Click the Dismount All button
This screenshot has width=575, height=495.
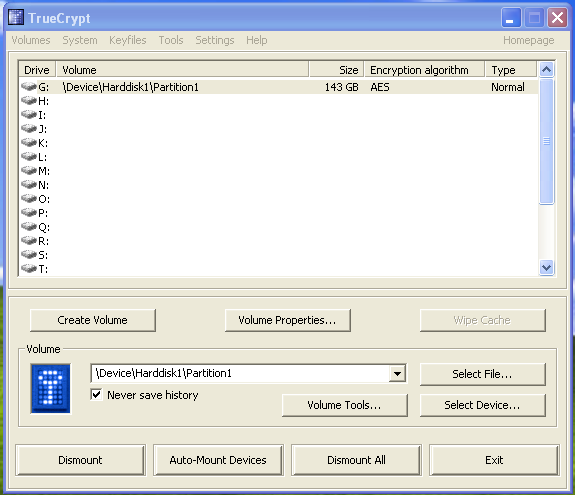pos(356,460)
